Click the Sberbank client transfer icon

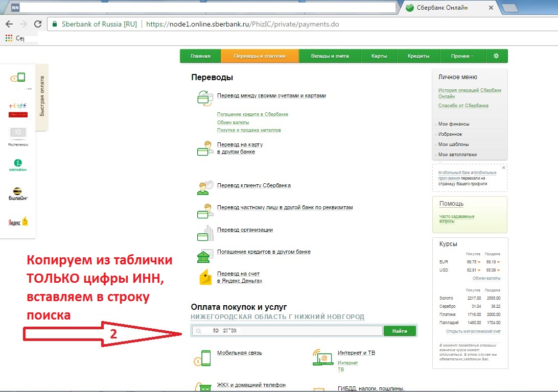click(x=205, y=188)
